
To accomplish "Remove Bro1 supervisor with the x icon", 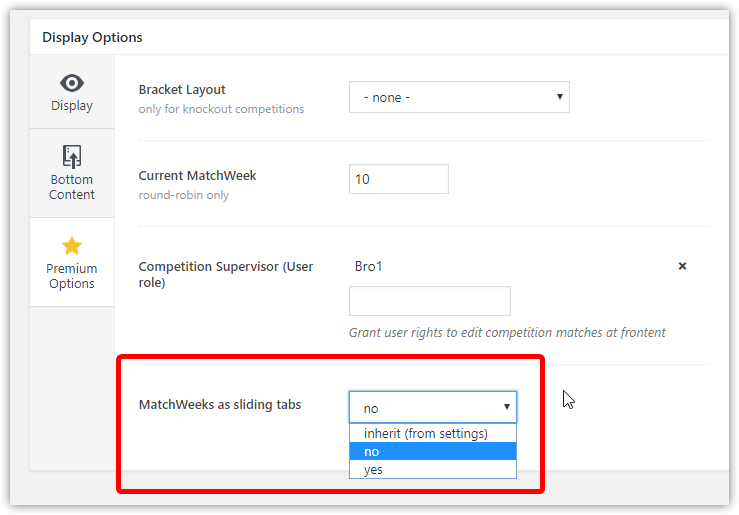I will pos(682,266).
